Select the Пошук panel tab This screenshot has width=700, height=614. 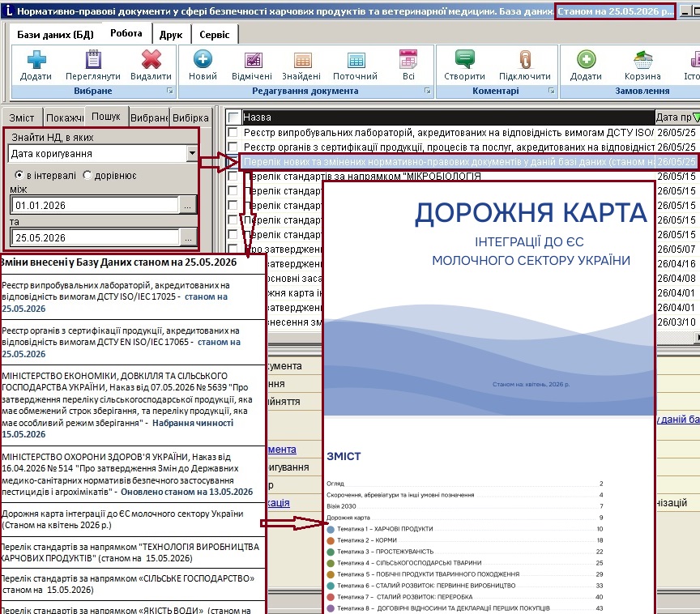[x=106, y=117]
